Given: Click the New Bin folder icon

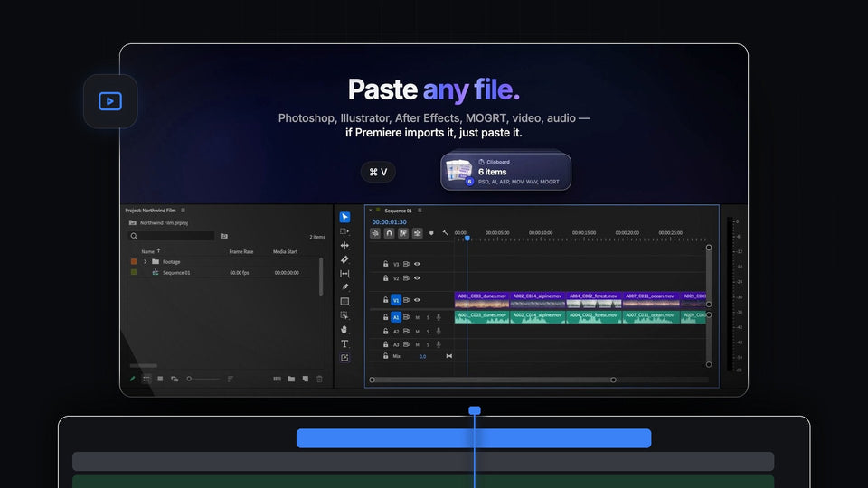Looking at the screenshot, I should tap(291, 379).
